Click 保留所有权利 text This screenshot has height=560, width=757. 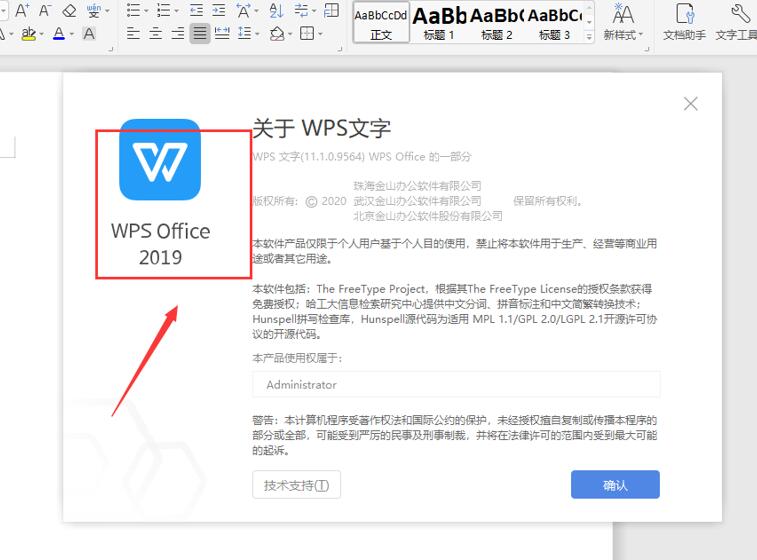click(548, 201)
